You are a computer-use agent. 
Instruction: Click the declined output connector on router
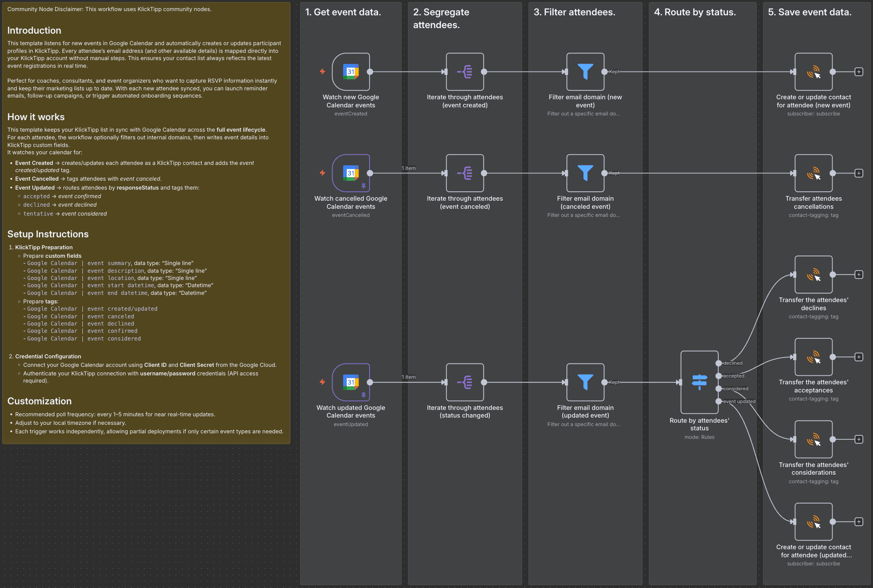tap(719, 363)
